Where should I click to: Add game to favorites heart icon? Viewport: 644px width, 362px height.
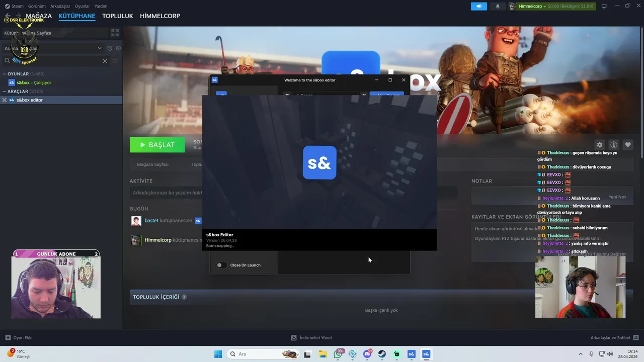click(627, 145)
